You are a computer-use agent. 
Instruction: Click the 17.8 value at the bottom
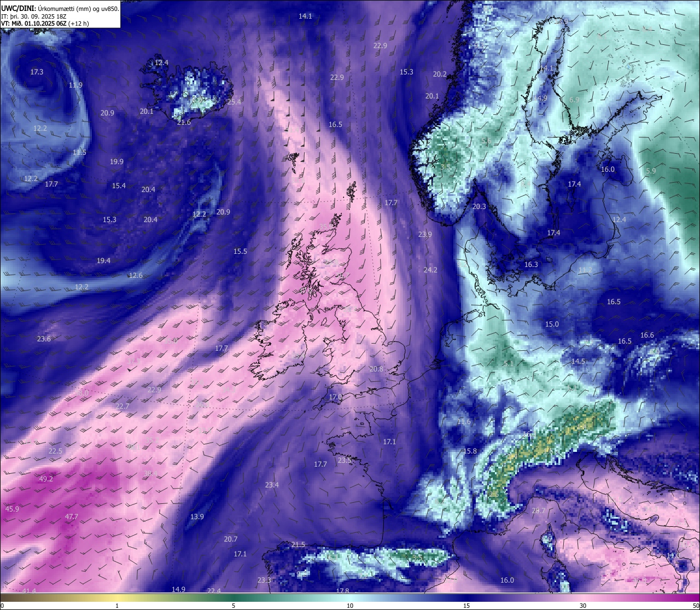click(x=342, y=591)
